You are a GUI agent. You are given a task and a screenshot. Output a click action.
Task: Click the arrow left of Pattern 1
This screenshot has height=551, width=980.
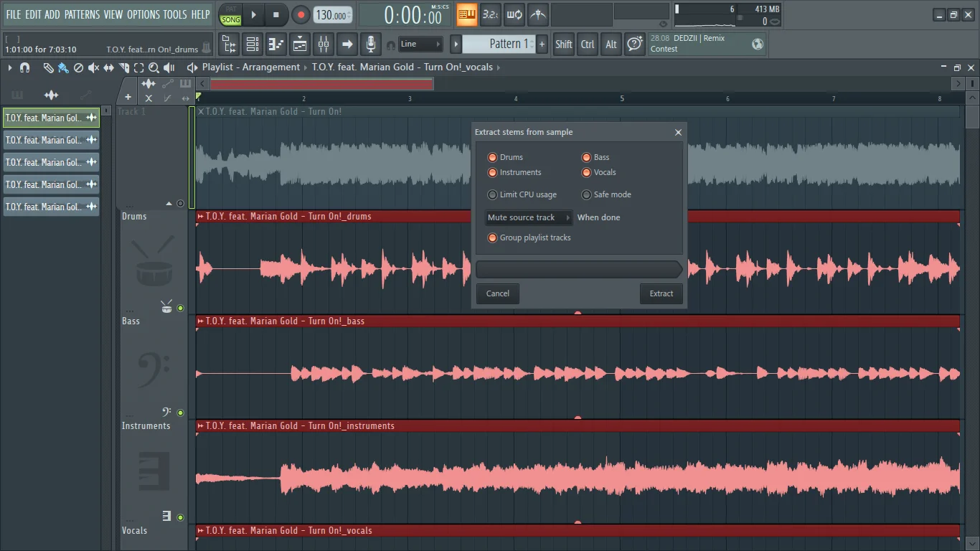[456, 44]
